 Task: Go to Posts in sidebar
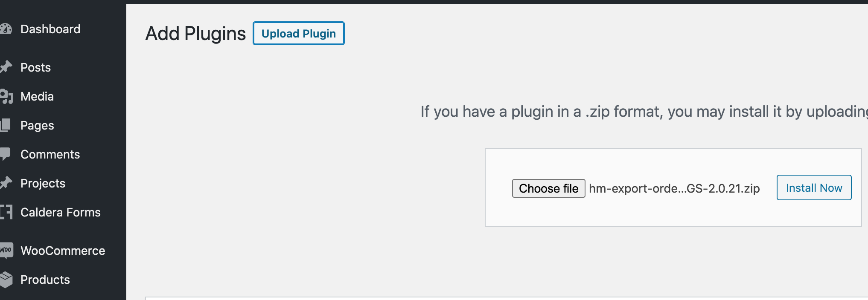(35, 67)
